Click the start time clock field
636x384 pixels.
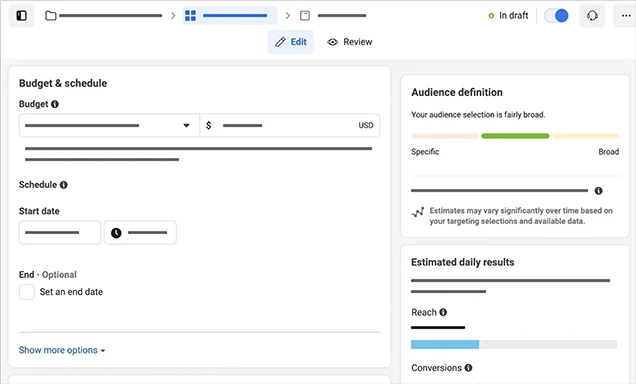(x=140, y=232)
